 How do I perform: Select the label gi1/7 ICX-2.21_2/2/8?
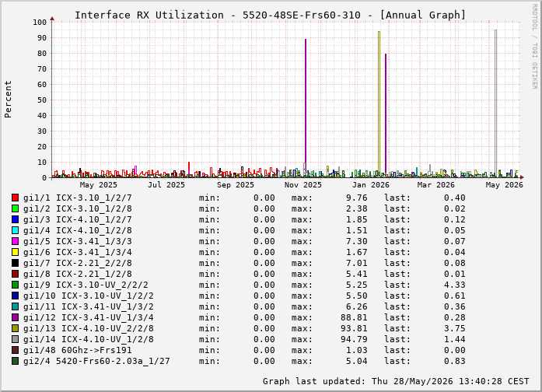[x=78, y=263]
